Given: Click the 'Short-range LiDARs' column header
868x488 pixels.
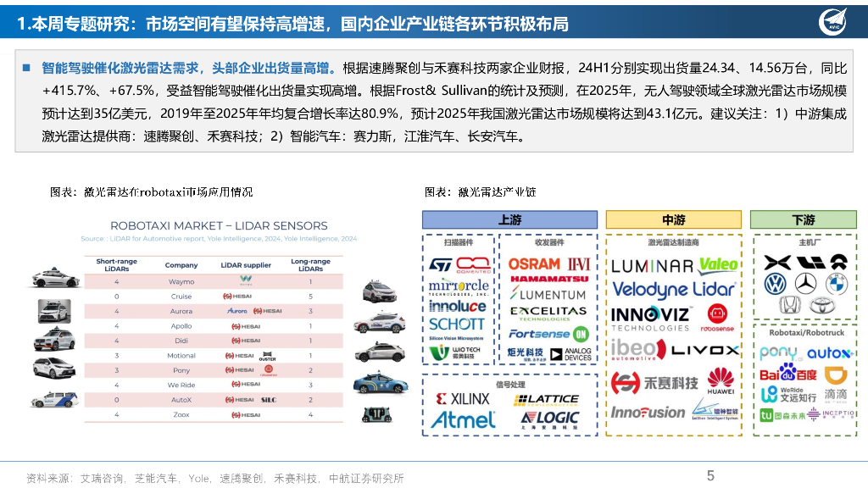Looking at the screenshot, I should 117,265.
